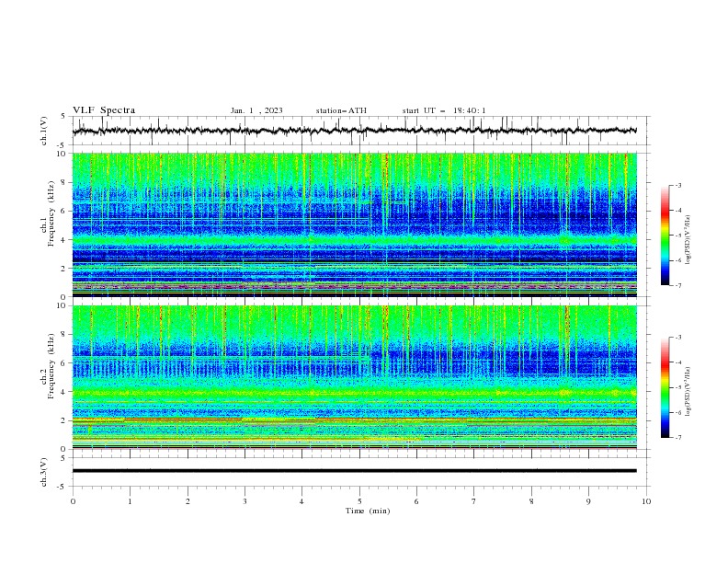Viewport: 728px width, 563px height.
Task: Click time axis tick label "7"
Action: [x=474, y=501]
